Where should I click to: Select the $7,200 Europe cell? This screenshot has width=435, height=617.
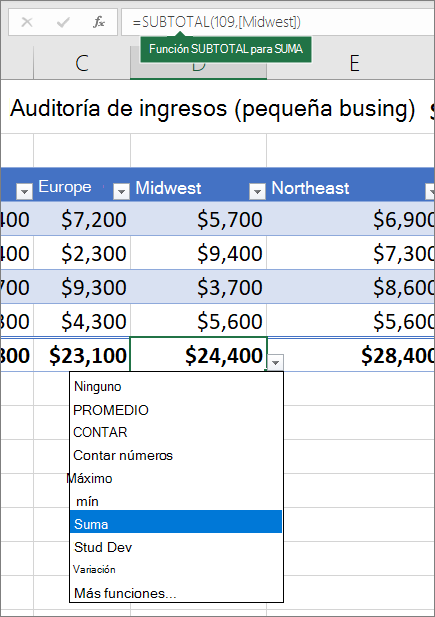coord(82,219)
